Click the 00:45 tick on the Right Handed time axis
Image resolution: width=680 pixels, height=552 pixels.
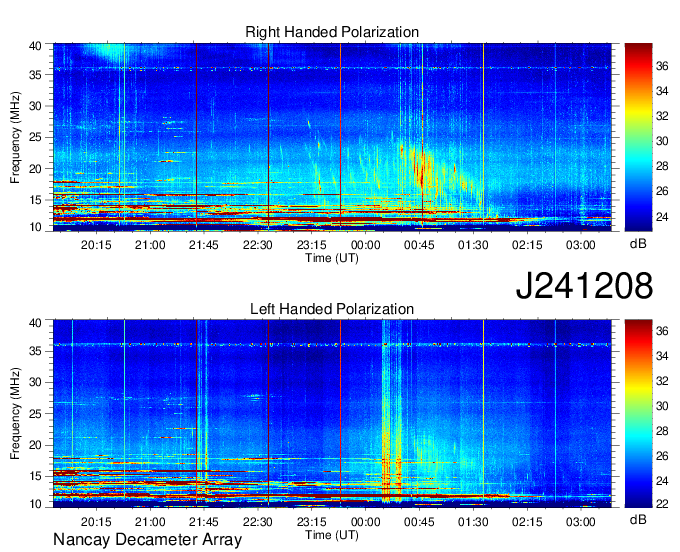419,245
